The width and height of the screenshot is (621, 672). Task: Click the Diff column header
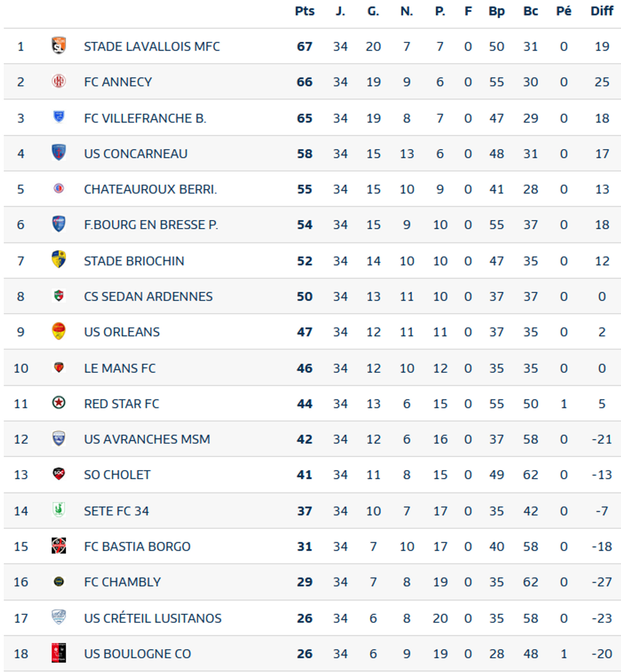[x=602, y=11]
